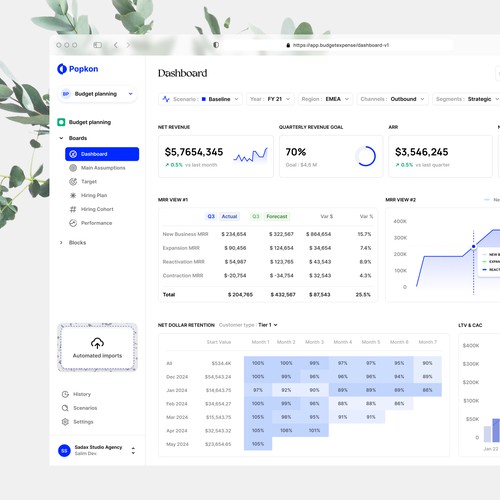
Task: Click the Hiring Cohort hash icon
Action: pos(73,209)
